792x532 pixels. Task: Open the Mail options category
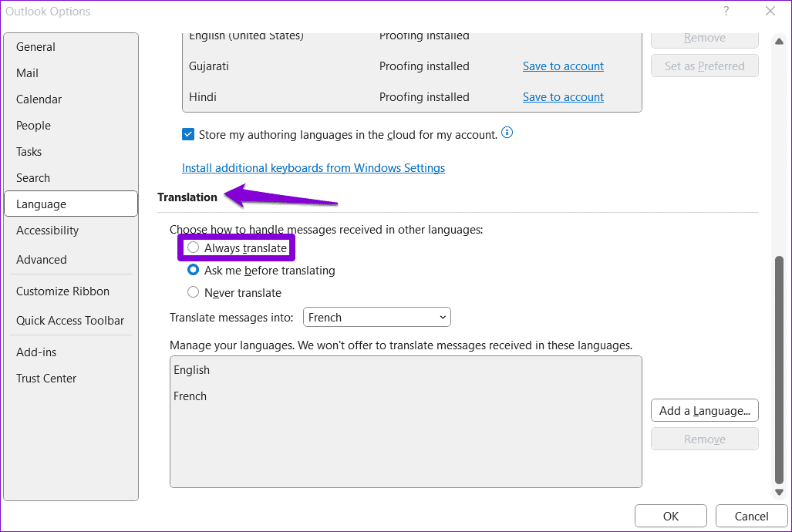[x=71, y=73]
